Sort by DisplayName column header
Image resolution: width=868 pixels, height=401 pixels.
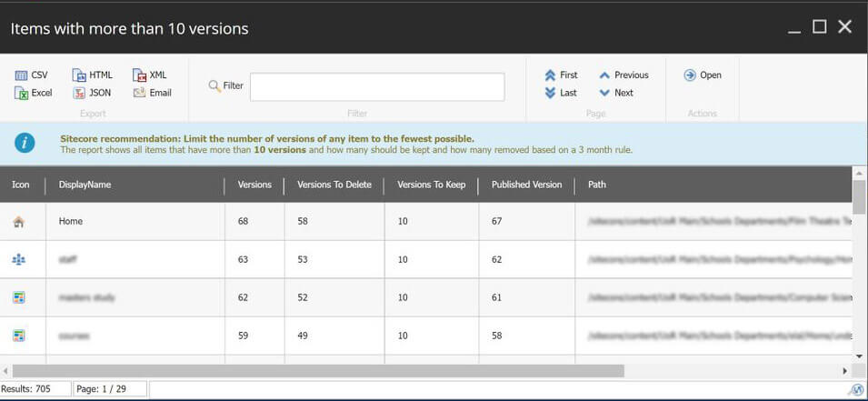tap(85, 185)
